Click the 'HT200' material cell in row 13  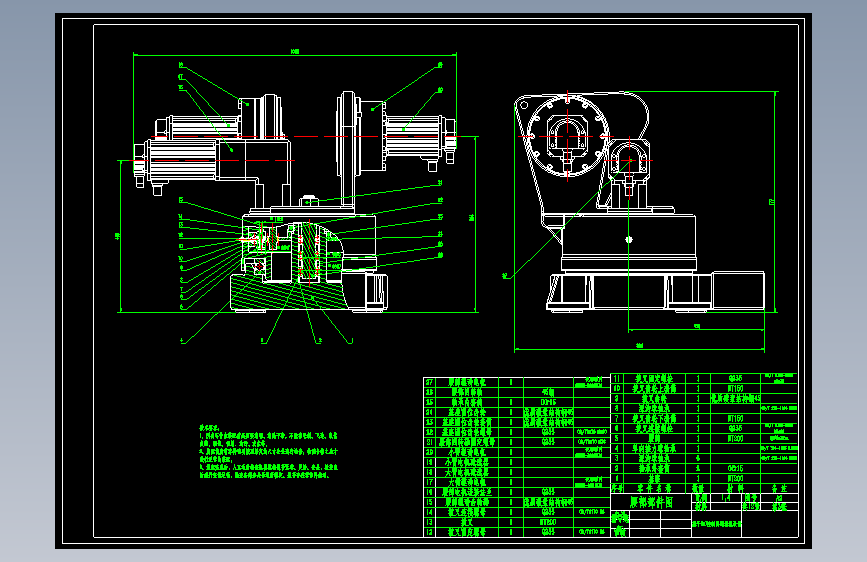coord(548,522)
